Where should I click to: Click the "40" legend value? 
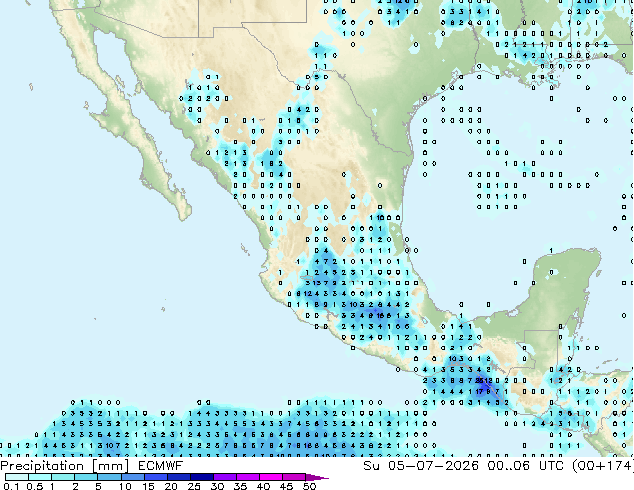pos(263,486)
